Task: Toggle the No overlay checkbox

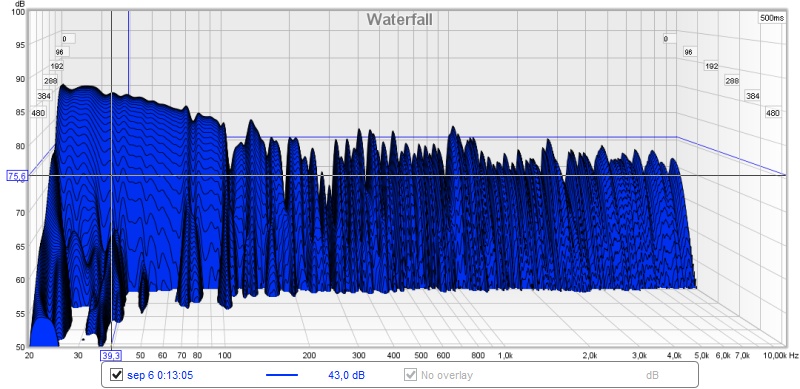Action: [410, 375]
